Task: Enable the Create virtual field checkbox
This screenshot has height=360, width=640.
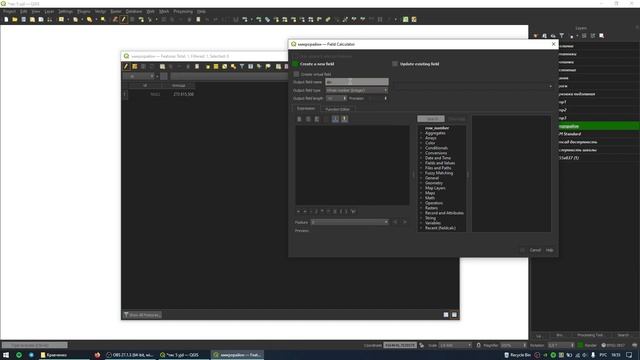Action: coord(296,74)
